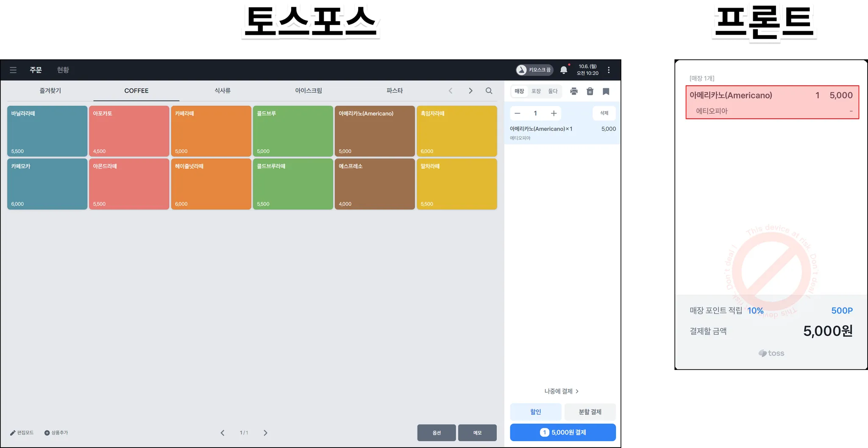
Task: Go to next category page arrow
Action: pos(470,91)
